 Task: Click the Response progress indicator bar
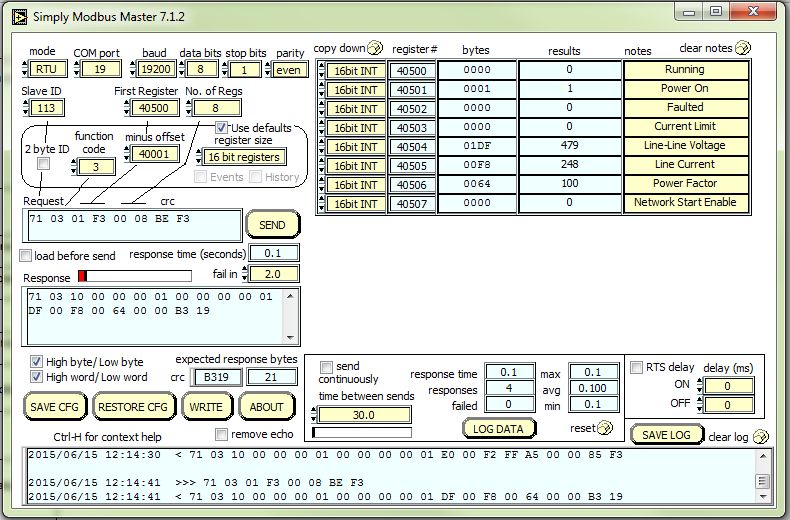135,276
